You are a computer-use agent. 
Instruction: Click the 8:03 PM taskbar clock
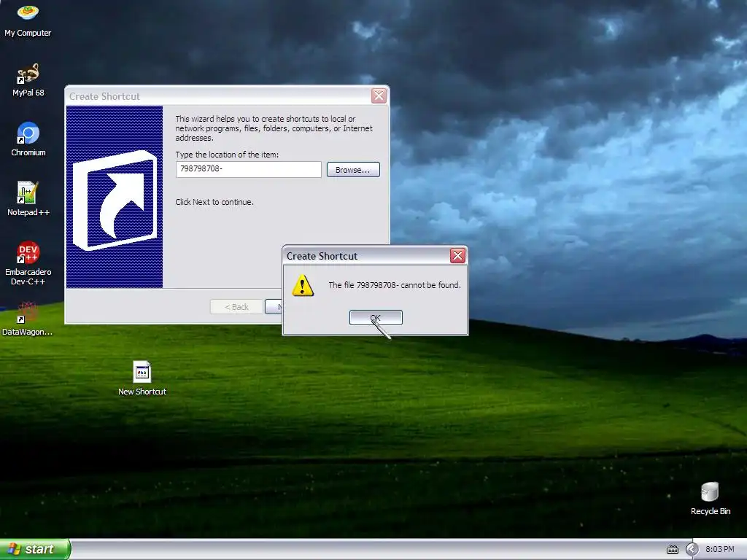click(x=719, y=550)
